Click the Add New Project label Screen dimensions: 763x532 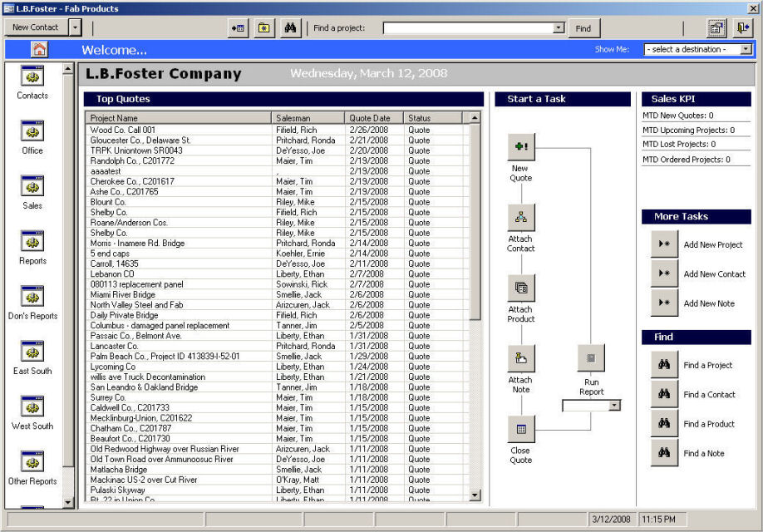(713, 245)
